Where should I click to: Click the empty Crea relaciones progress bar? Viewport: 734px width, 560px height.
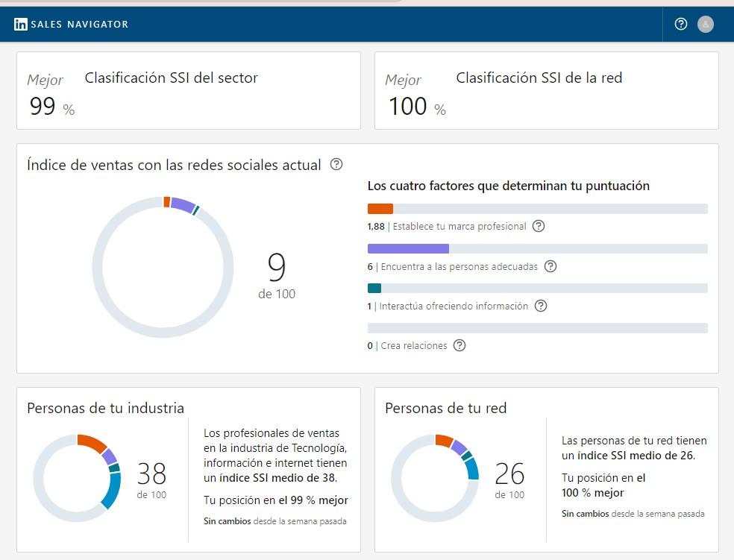[x=537, y=328]
